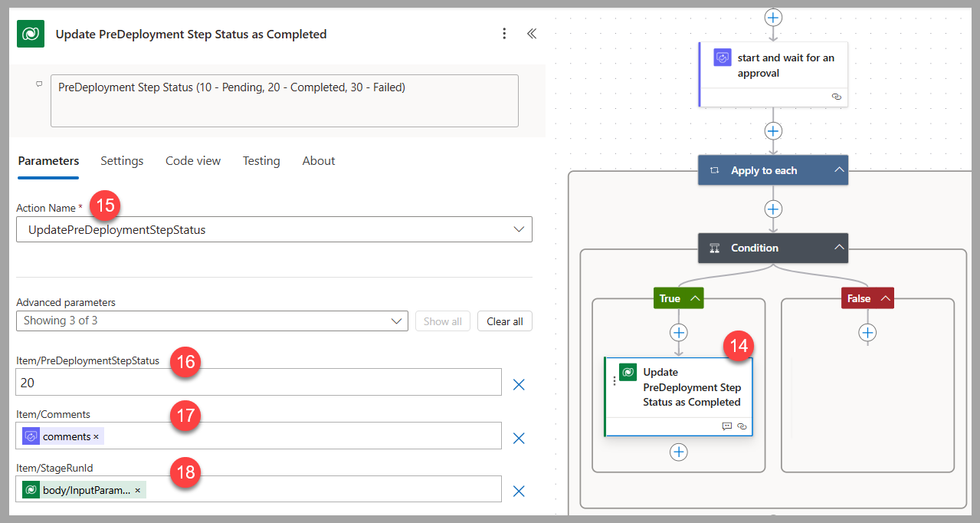Open the more actions three-dot menu

click(x=504, y=34)
